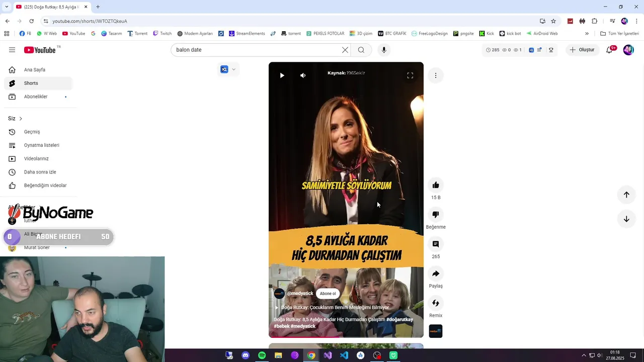Open Videolarınız in sidebar

point(38,158)
